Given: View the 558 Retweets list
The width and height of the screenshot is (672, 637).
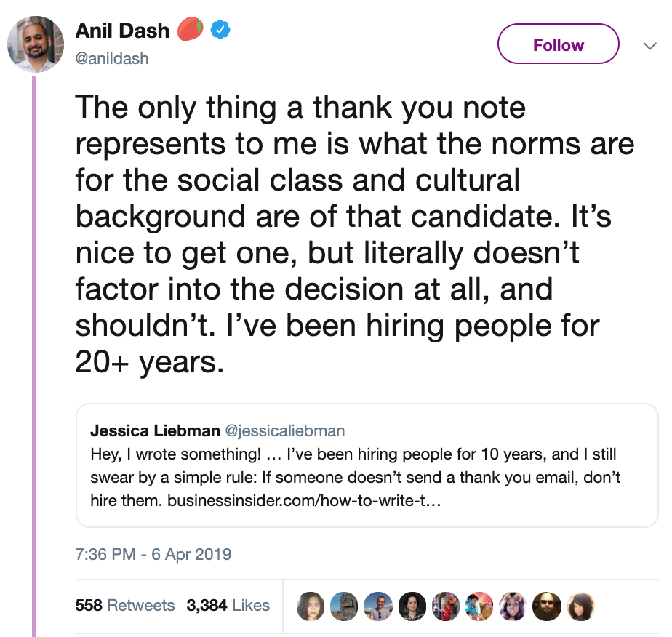Looking at the screenshot, I should pos(124,605).
